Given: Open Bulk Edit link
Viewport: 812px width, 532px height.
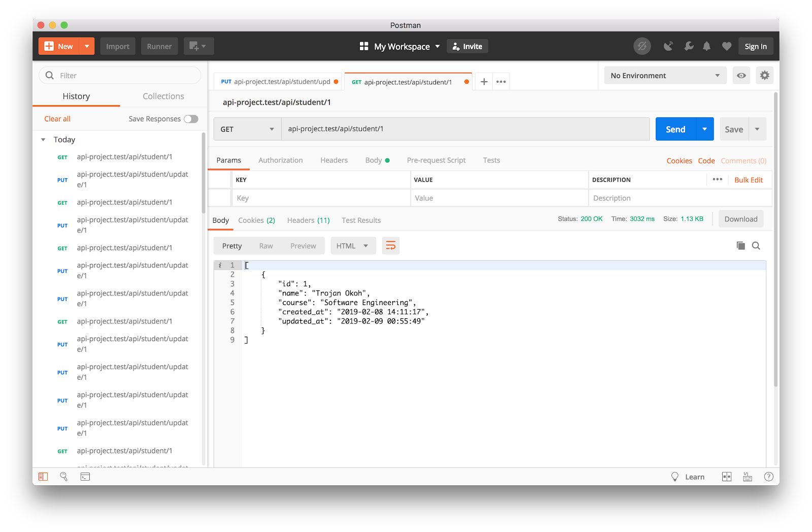Looking at the screenshot, I should [749, 180].
